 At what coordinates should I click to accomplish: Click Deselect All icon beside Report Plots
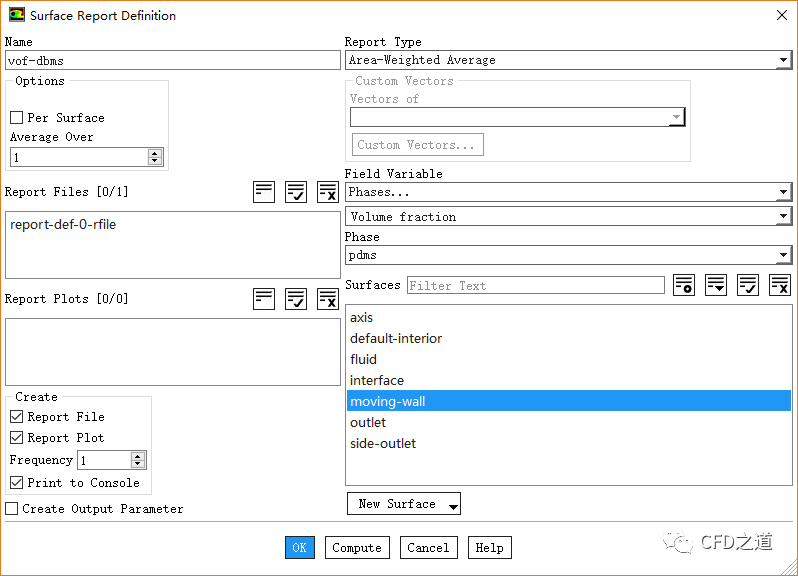[327, 298]
